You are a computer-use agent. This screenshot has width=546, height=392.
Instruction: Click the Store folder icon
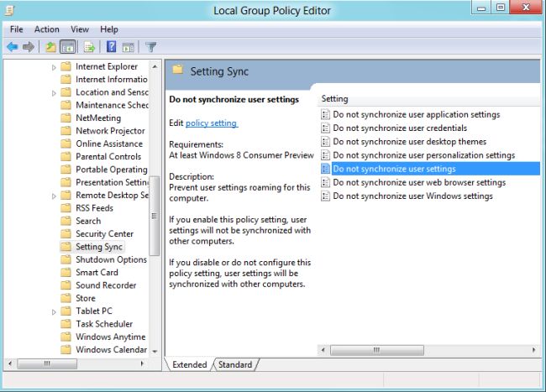pyautogui.click(x=66, y=298)
